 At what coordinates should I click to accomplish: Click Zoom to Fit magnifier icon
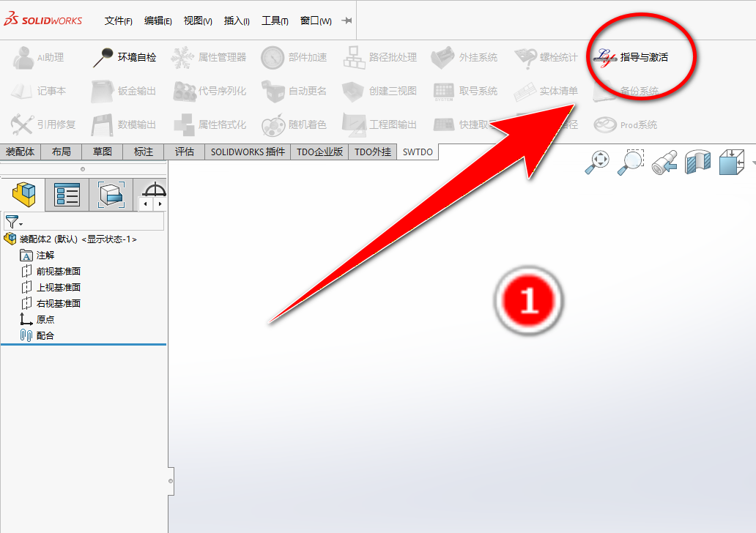[597, 162]
